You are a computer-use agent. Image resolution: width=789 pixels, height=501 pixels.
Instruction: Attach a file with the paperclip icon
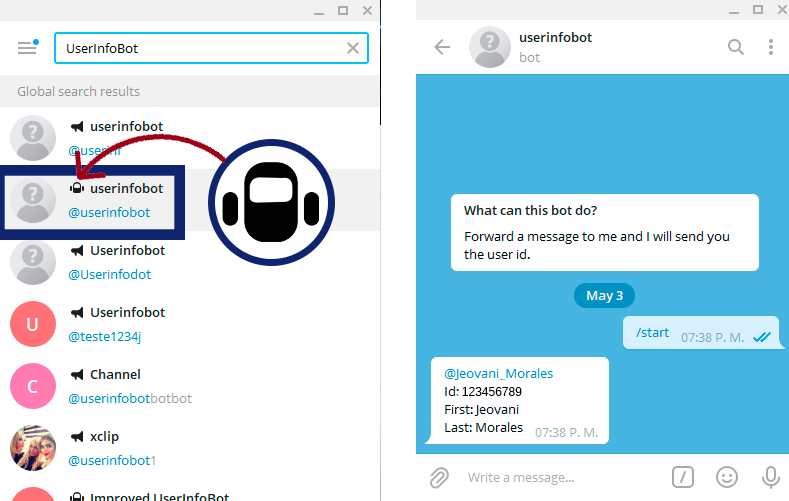[x=439, y=477]
